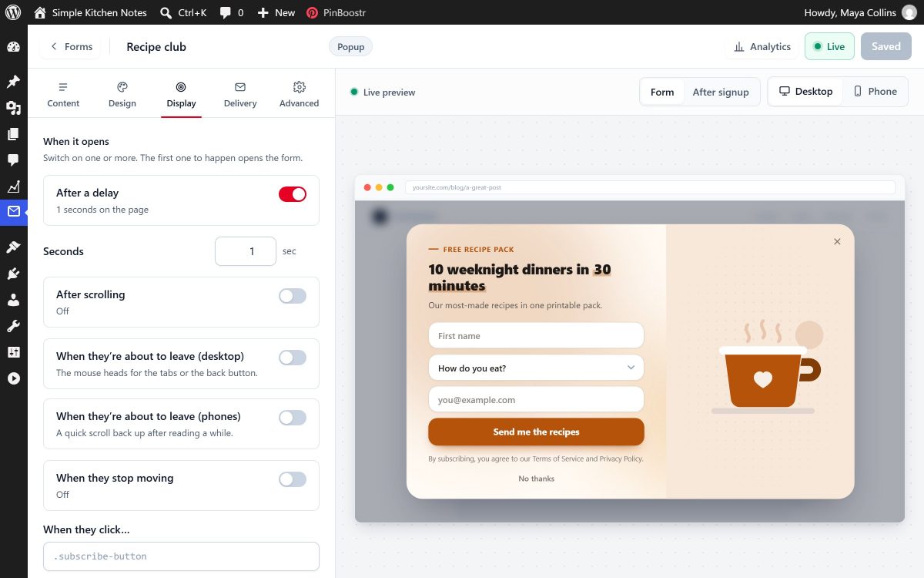Click the First name field in popup
Viewport: 924px width, 578px height.
click(536, 335)
